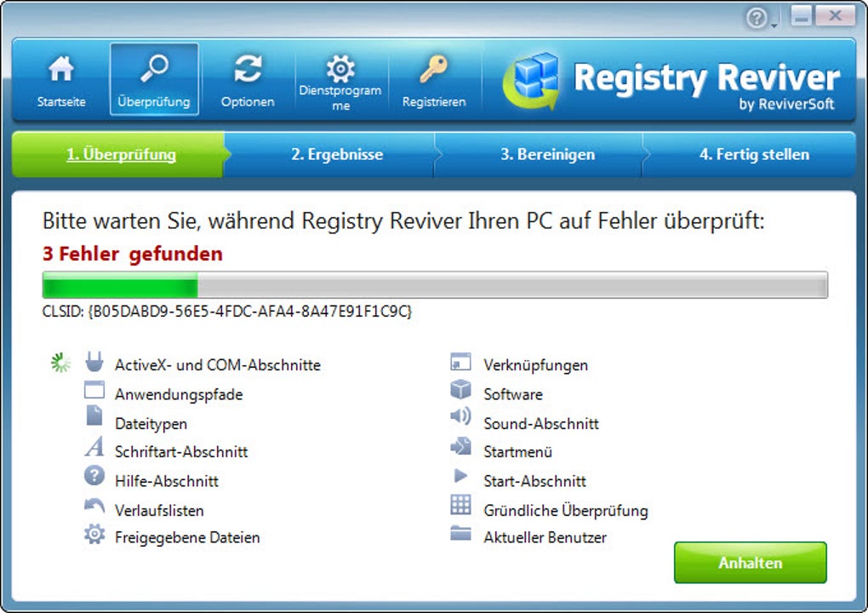Click the green scan progress bar

(x=435, y=284)
